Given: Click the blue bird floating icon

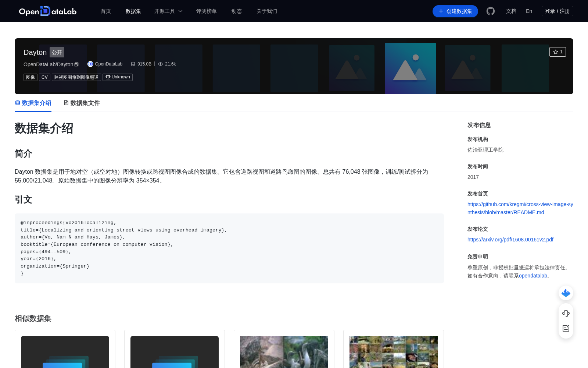Looking at the screenshot, I should [566, 293].
